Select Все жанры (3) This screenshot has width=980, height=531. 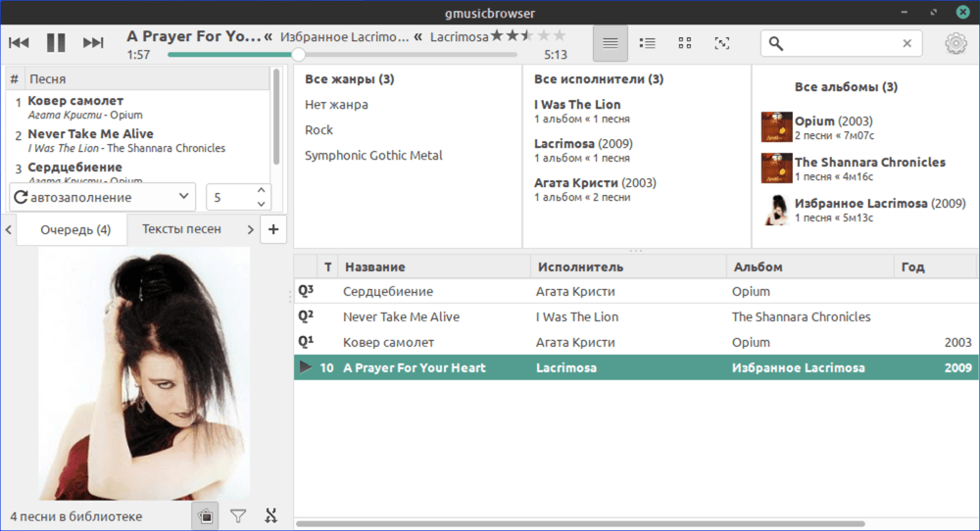click(x=350, y=78)
